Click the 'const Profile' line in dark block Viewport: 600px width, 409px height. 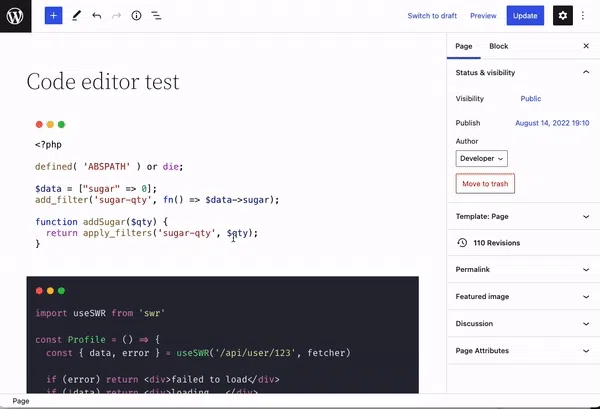[98, 339]
